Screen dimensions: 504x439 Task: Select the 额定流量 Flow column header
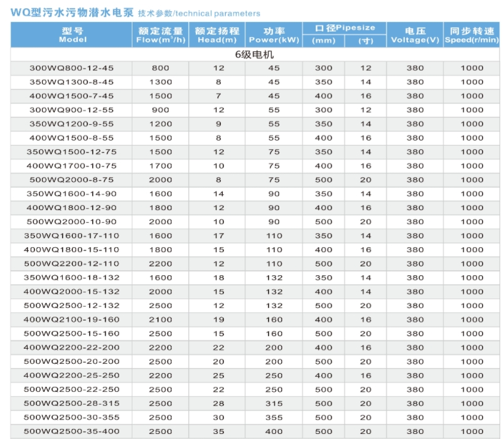[x=160, y=34]
